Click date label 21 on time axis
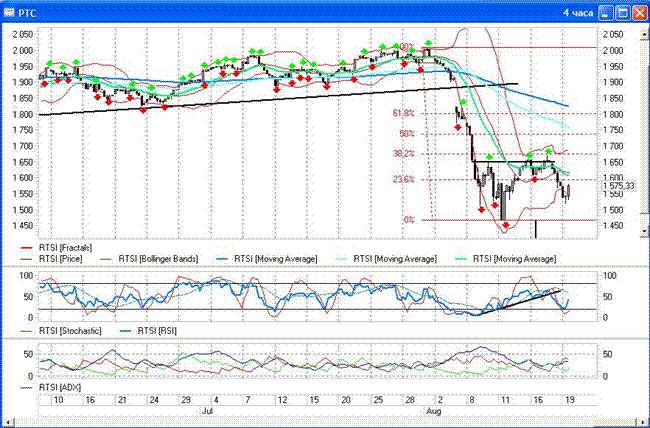The image size is (650, 428). [x=122, y=400]
